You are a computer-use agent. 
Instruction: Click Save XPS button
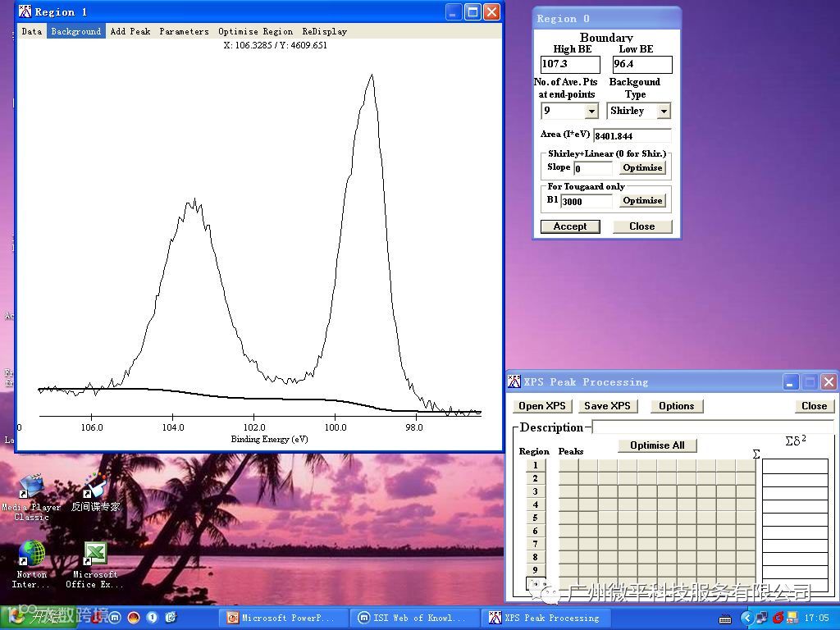tap(608, 406)
